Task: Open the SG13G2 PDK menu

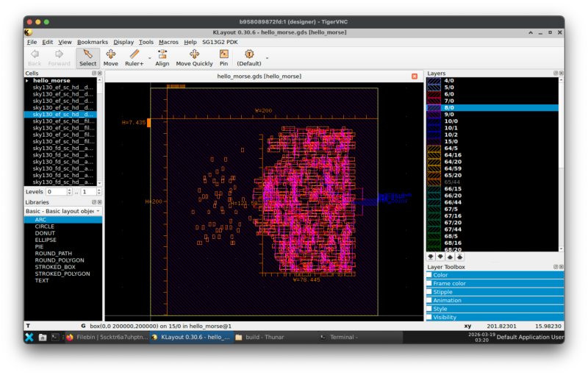Action: 220,42
